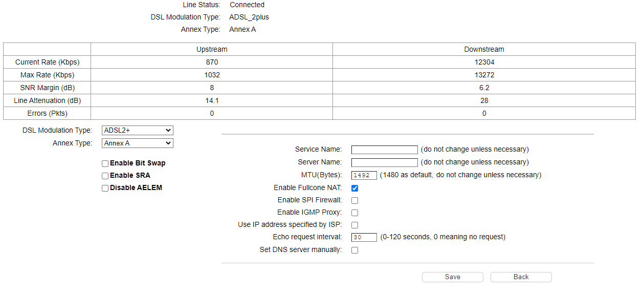The width and height of the screenshot is (644, 293).
Task: Select the downstream current rate value 12304
Action: click(x=484, y=62)
